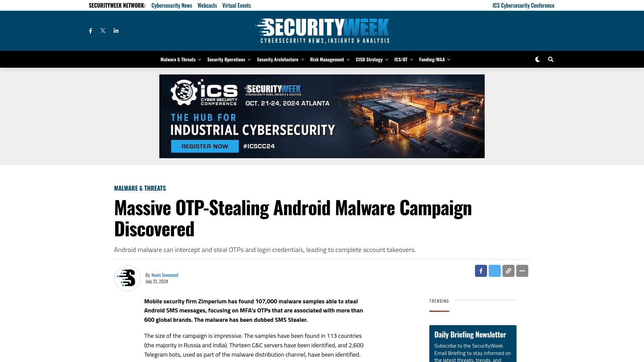Click the article share Facebook icon

481,270
